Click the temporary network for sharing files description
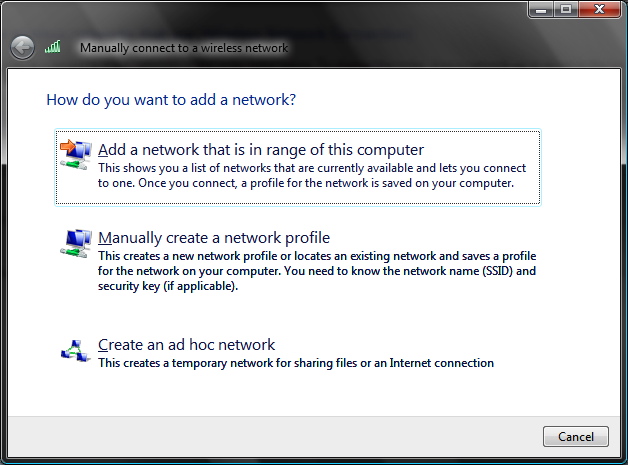The image size is (628, 465). coord(295,363)
